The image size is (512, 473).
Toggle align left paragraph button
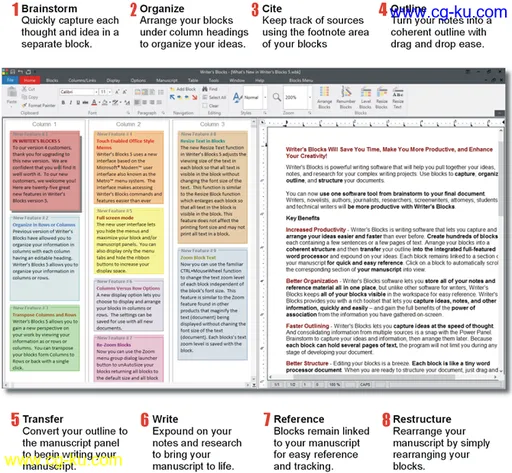coord(137,102)
